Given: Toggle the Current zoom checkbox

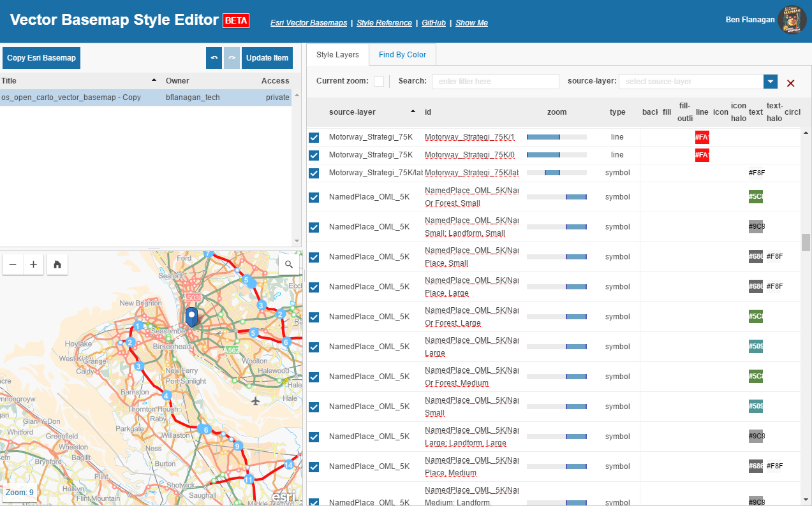Looking at the screenshot, I should tap(379, 81).
